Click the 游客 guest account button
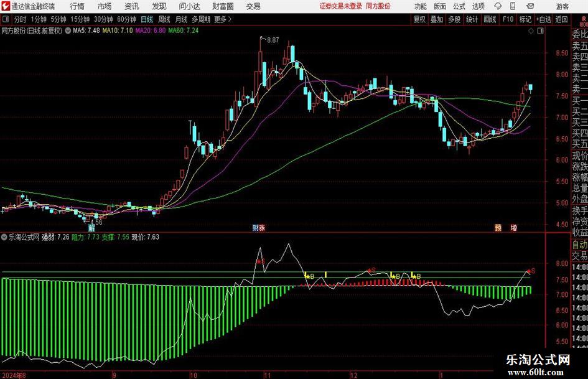 pyautogui.click(x=562, y=6)
